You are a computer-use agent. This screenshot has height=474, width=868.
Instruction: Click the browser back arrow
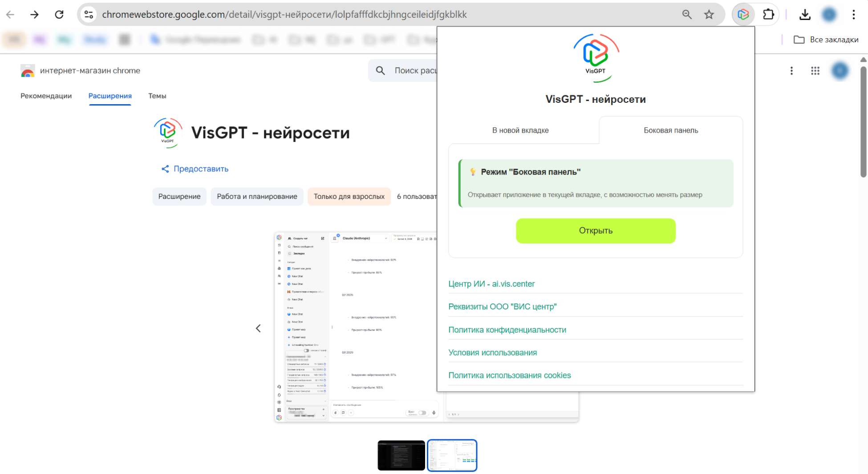pyautogui.click(x=10, y=15)
